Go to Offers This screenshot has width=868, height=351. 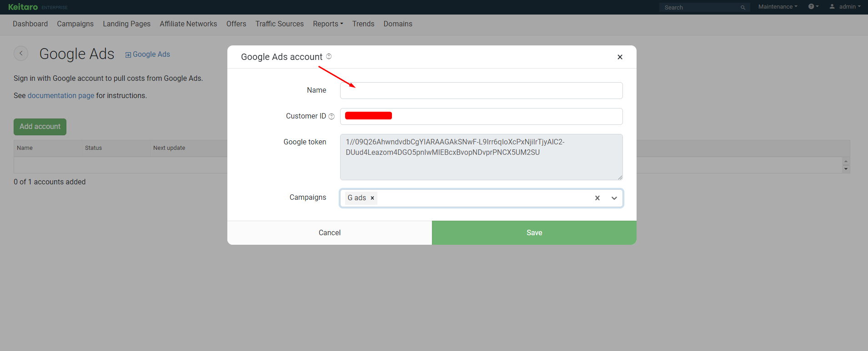coord(236,24)
